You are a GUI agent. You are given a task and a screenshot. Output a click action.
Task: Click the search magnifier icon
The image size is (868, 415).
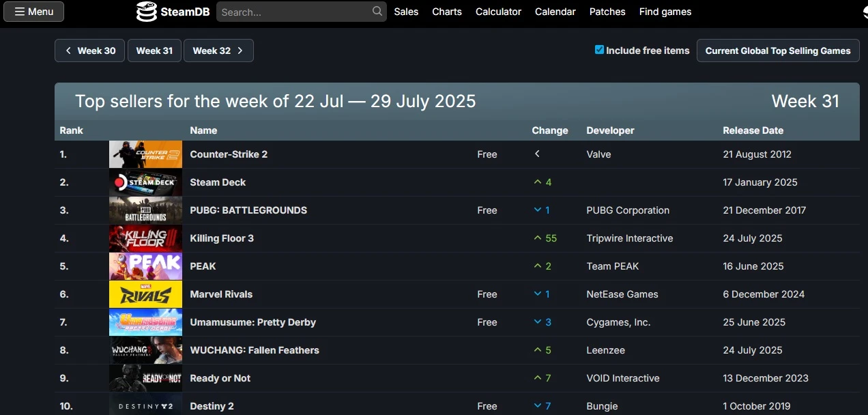tap(377, 12)
